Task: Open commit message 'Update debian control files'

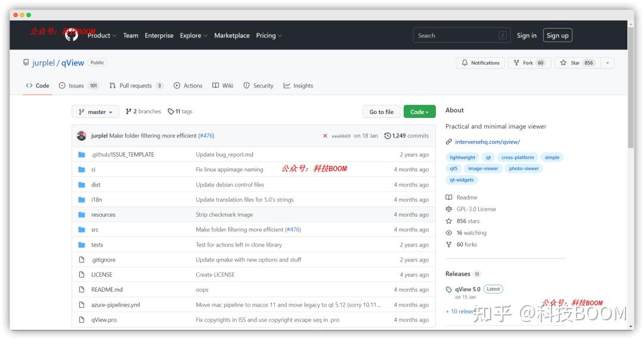Action: click(x=230, y=185)
